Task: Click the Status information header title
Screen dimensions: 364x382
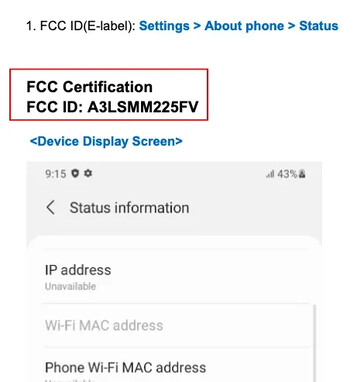Action: (x=129, y=208)
